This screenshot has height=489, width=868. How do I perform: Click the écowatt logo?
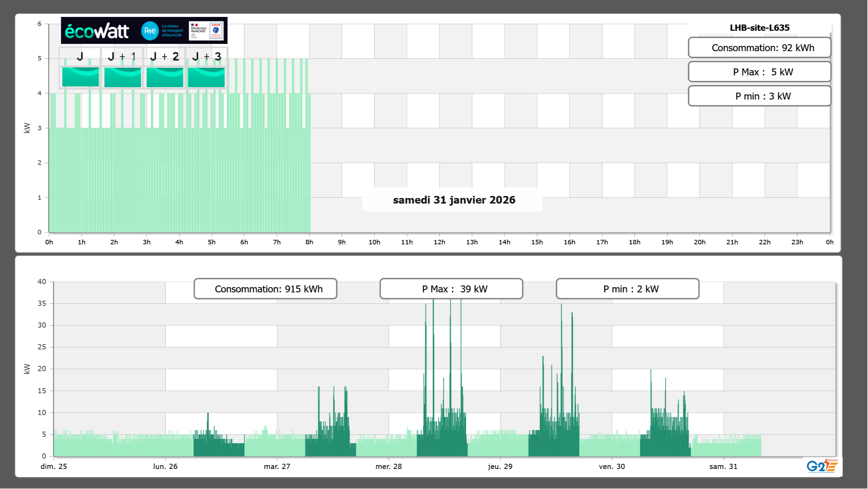97,31
